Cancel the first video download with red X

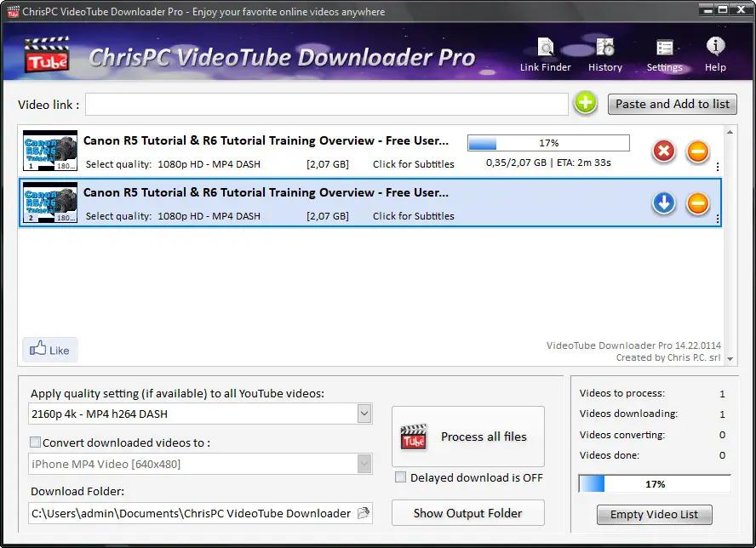tap(664, 152)
